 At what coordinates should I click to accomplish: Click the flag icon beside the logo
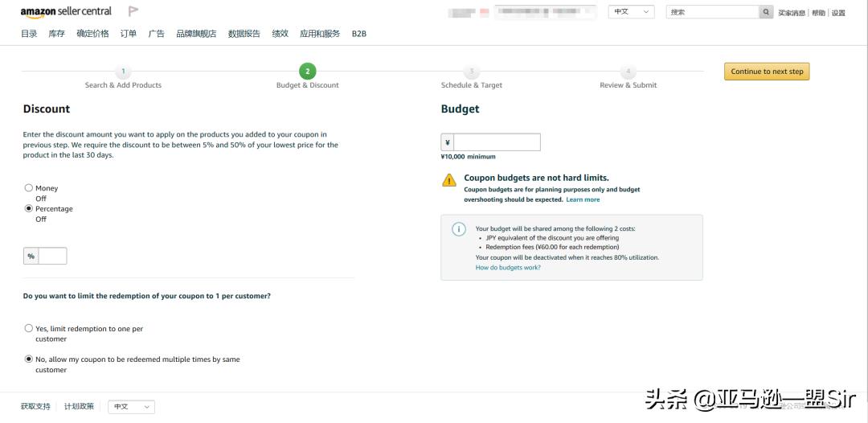(133, 11)
